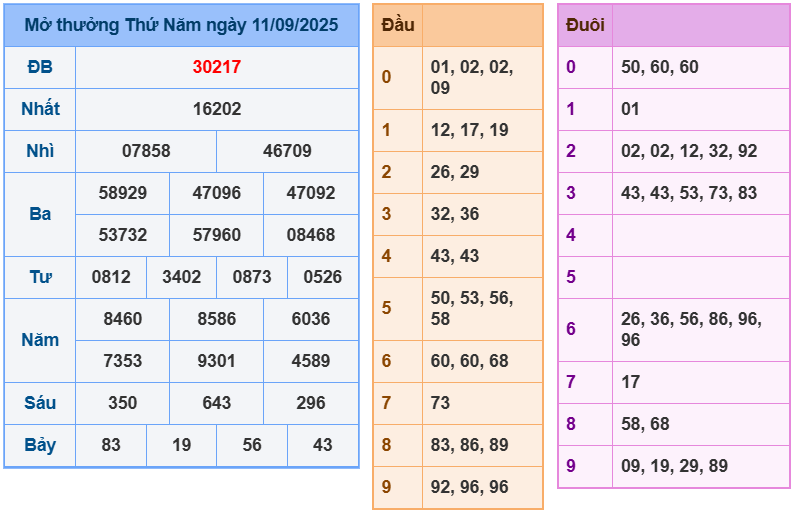Click the Năm prize number 9301
This screenshot has height=512, width=792.
pyautogui.click(x=216, y=361)
